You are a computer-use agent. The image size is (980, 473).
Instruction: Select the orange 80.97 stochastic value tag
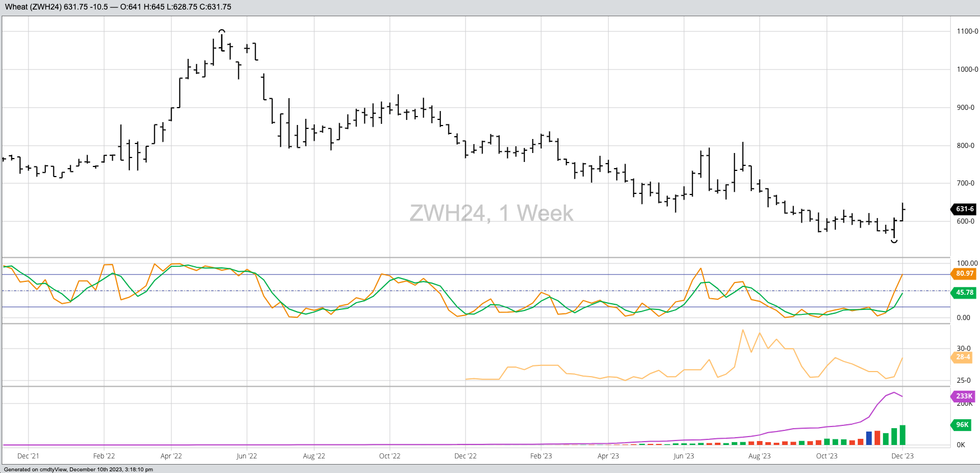pos(964,273)
